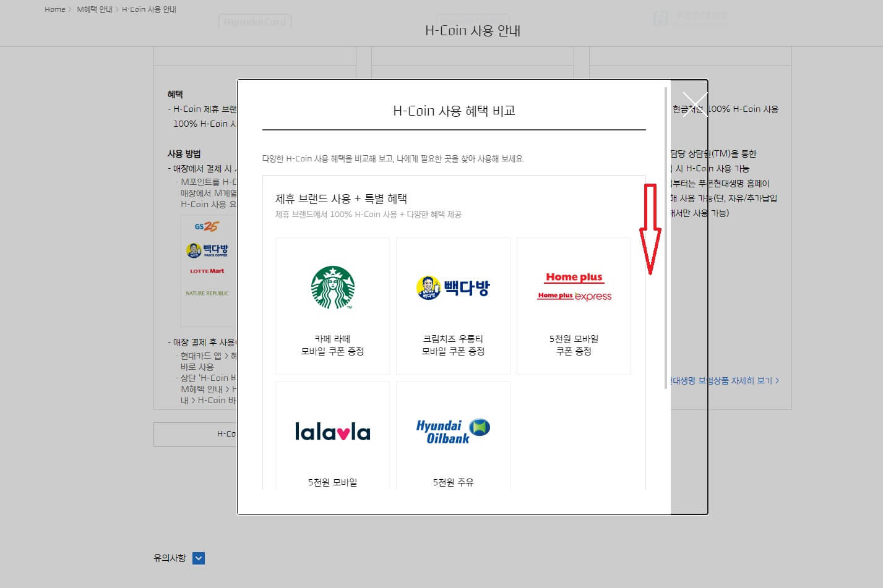Image resolution: width=883 pixels, height=588 pixels.
Task: Select the Home plus express logo card
Action: (574, 306)
